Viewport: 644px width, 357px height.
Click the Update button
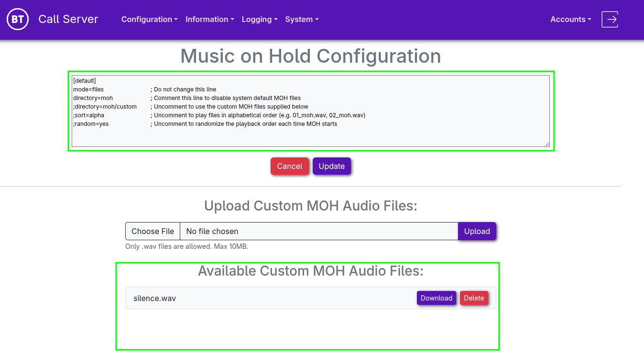[x=332, y=166]
